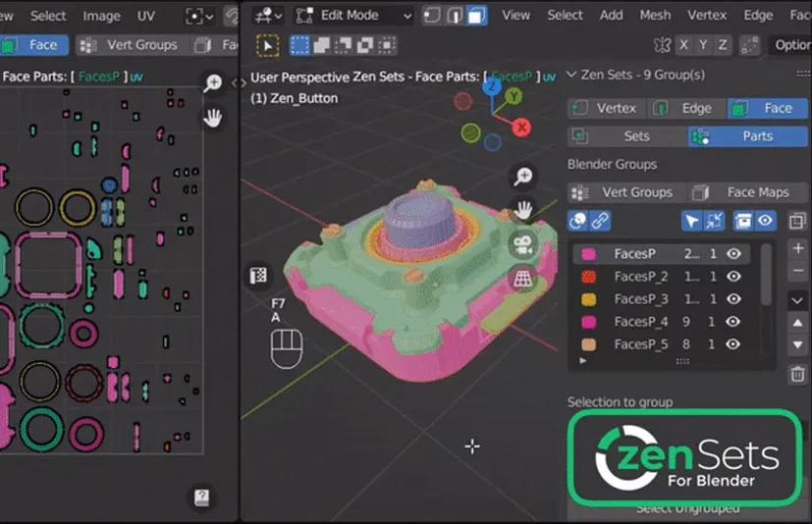Switch Zen Sets to Edge mode

686,108
